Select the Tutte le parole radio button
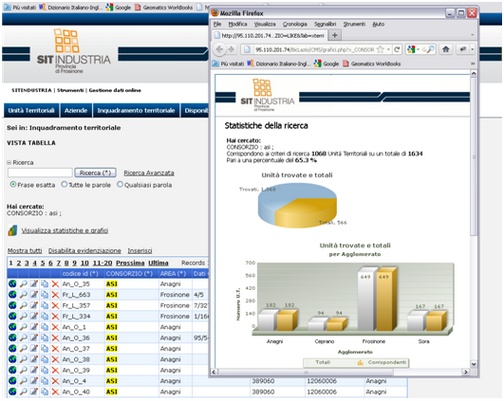Screen dimensions: 504x401 tap(64, 184)
